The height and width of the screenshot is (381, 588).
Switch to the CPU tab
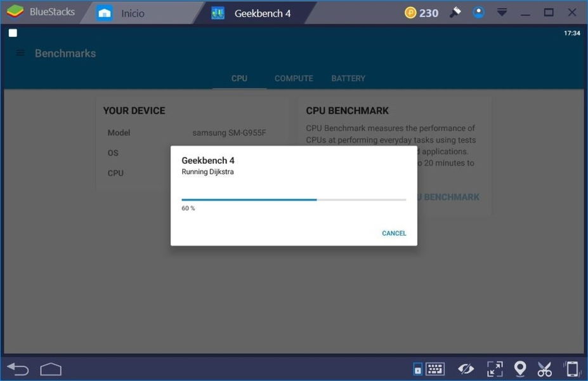coord(239,79)
